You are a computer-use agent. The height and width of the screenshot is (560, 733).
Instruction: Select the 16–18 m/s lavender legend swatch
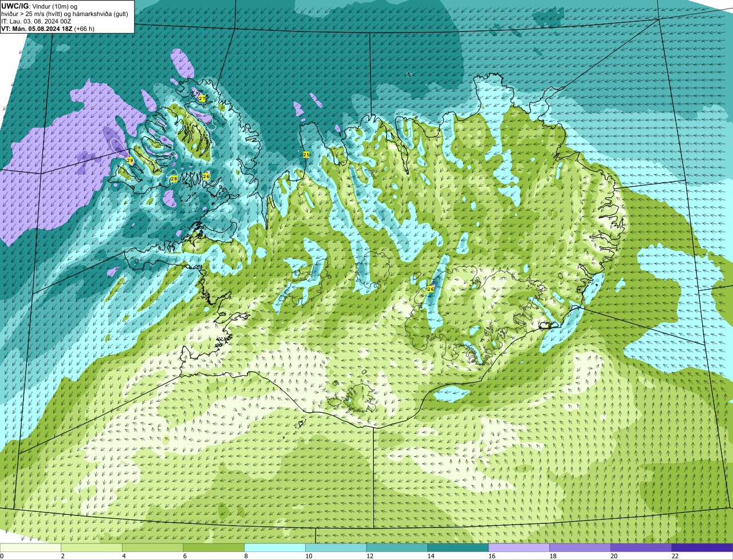tap(519, 547)
